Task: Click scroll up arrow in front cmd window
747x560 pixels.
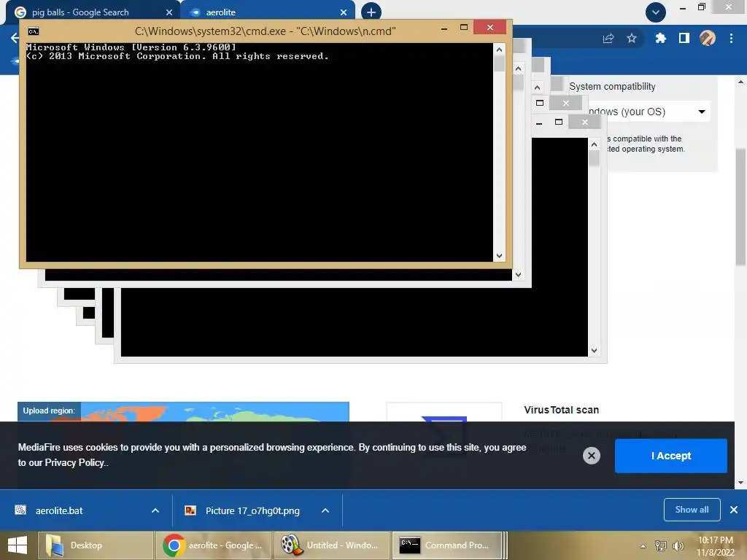Action: pyautogui.click(x=499, y=50)
